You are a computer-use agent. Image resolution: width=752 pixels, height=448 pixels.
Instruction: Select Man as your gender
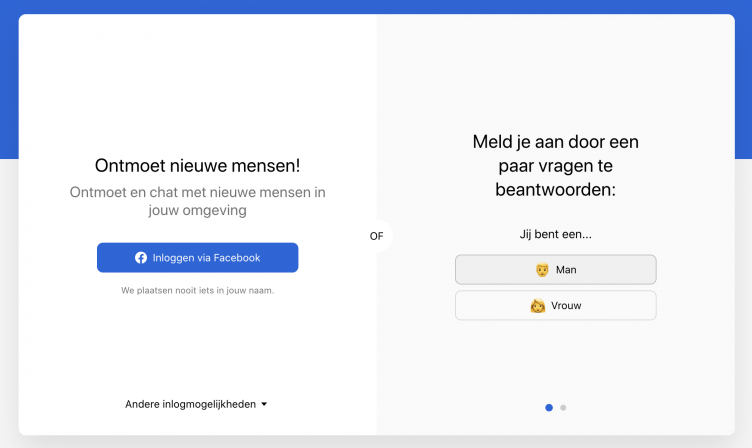555,270
